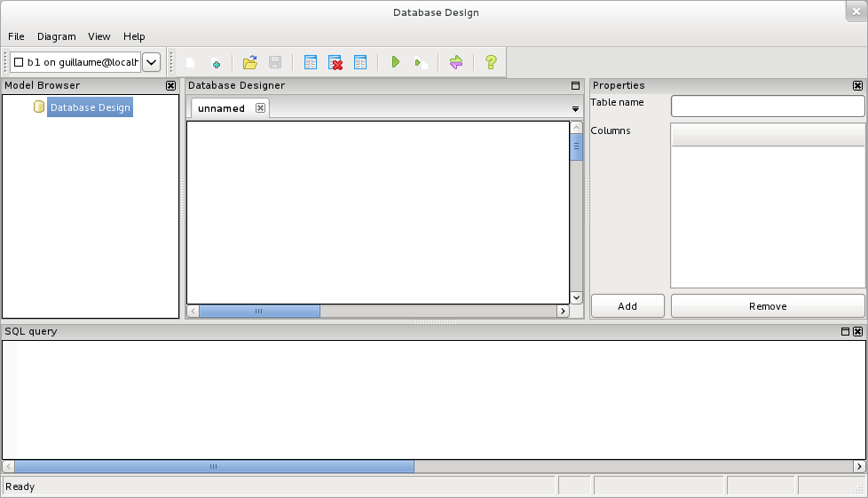Click the third table icon in toolbar
The height and width of the screenshot is (498, 868).
(x=360, y=63)
